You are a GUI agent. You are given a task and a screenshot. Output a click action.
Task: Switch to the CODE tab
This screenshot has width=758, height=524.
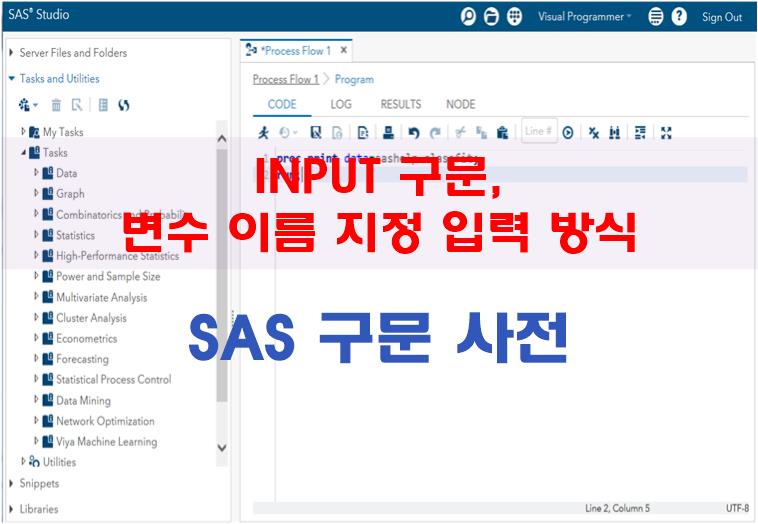[x=282, y=104]
